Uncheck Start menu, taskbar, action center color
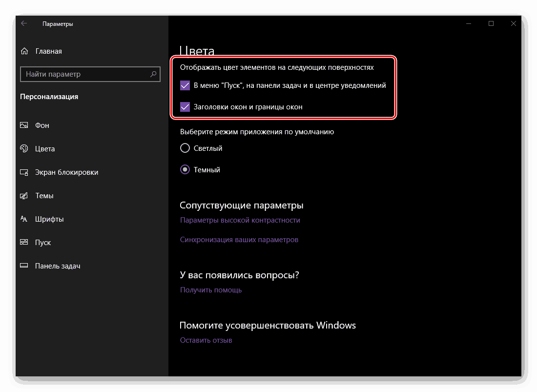The width and height of the screenshot is (537, 392). [x=185, y=85]
